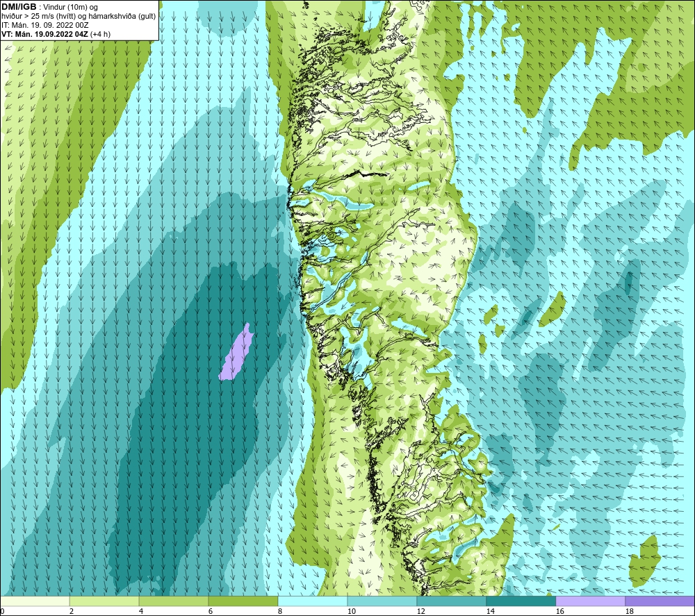Select the palest 0–2 m/s legend swatch
This screenshot has width=695, height=616.
point(35,601)
